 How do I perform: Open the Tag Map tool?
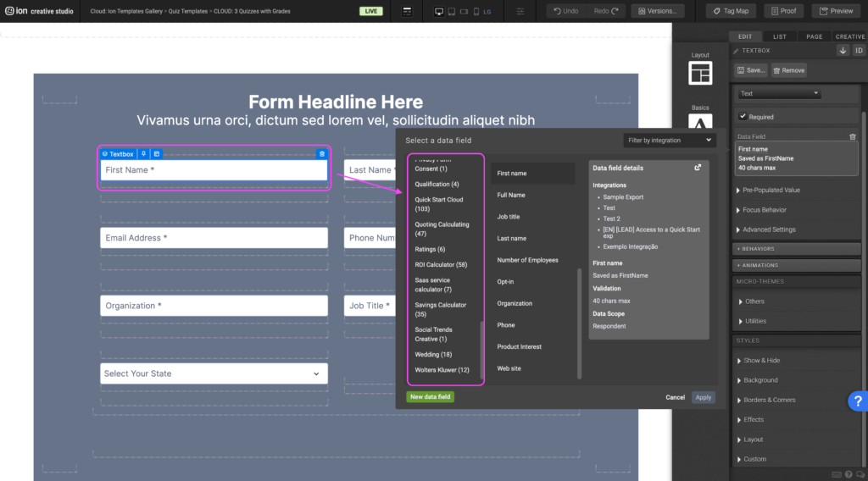pos(731,11)
